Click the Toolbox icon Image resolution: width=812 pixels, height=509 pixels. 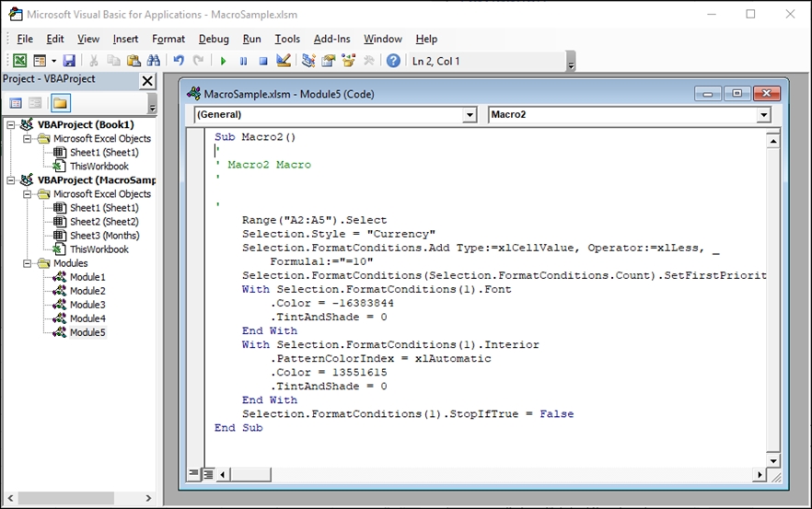pos(368,61)
